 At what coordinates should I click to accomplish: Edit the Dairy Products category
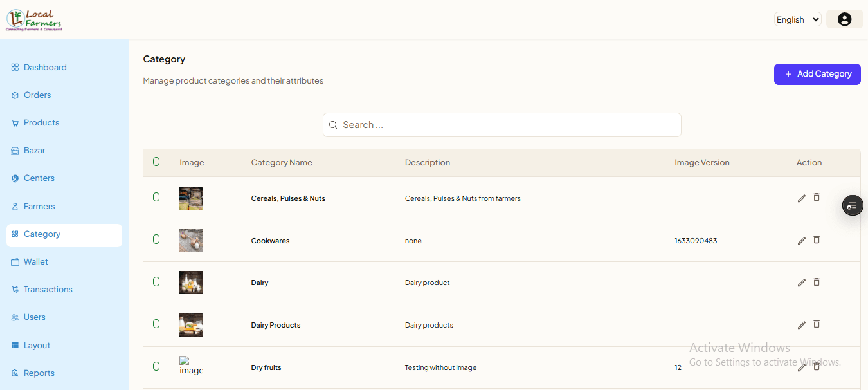click(x=801, y=325)
